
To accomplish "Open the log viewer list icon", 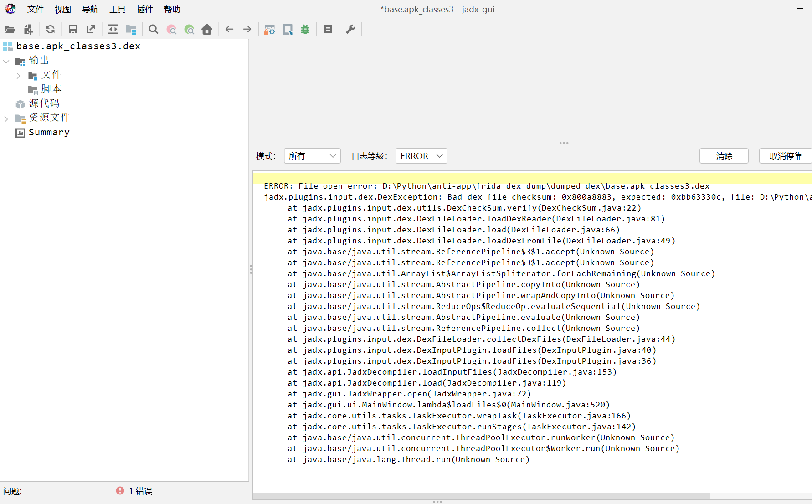I will 328,30.
